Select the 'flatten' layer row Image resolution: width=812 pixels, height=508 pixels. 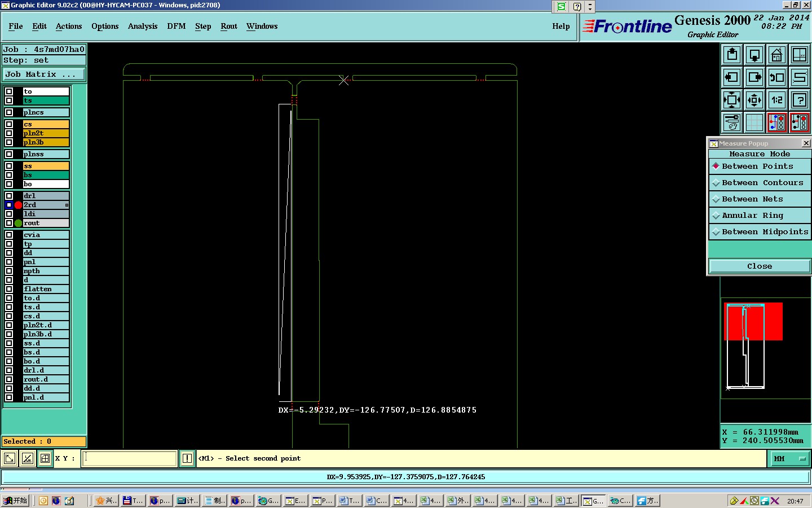coord(46,289)
